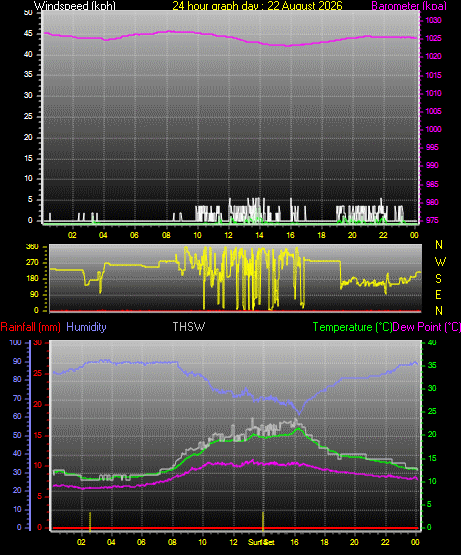The width and height of the screenshot is (461, 555).
Task: Select the 50 humidity axis value
Action: pyautogui.click(x=17, y=435)
